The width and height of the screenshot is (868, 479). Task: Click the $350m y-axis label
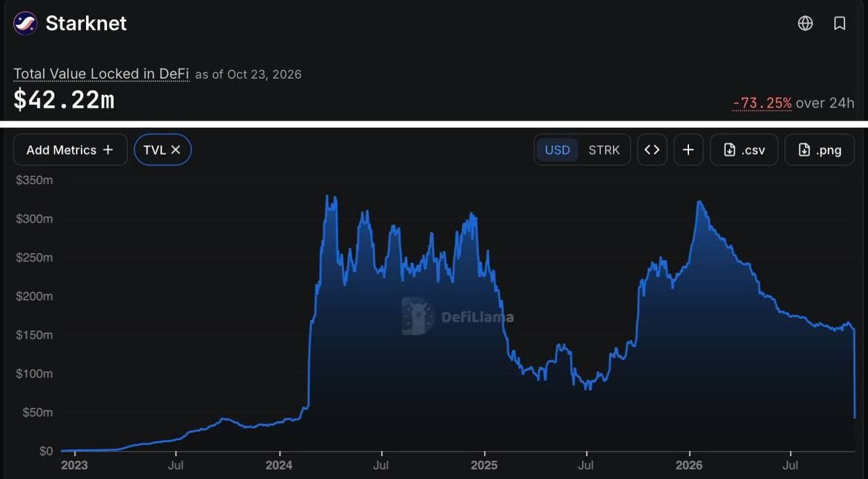click(x=34, y=180)
